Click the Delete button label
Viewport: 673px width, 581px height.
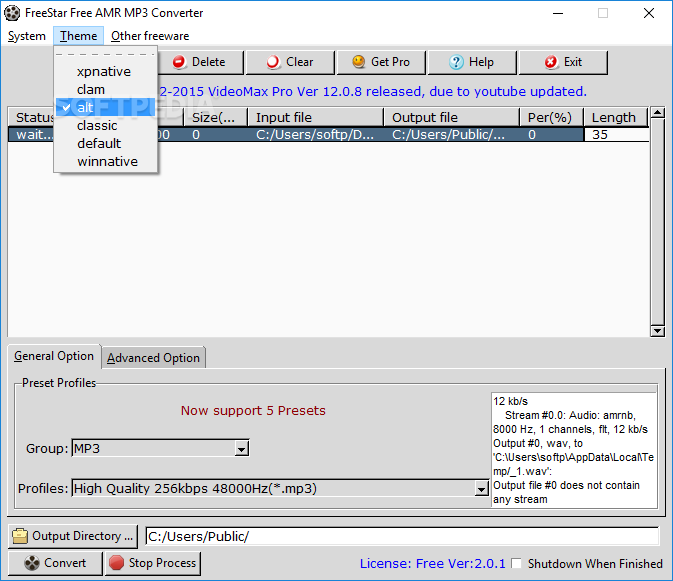click(x=209, y=62)
